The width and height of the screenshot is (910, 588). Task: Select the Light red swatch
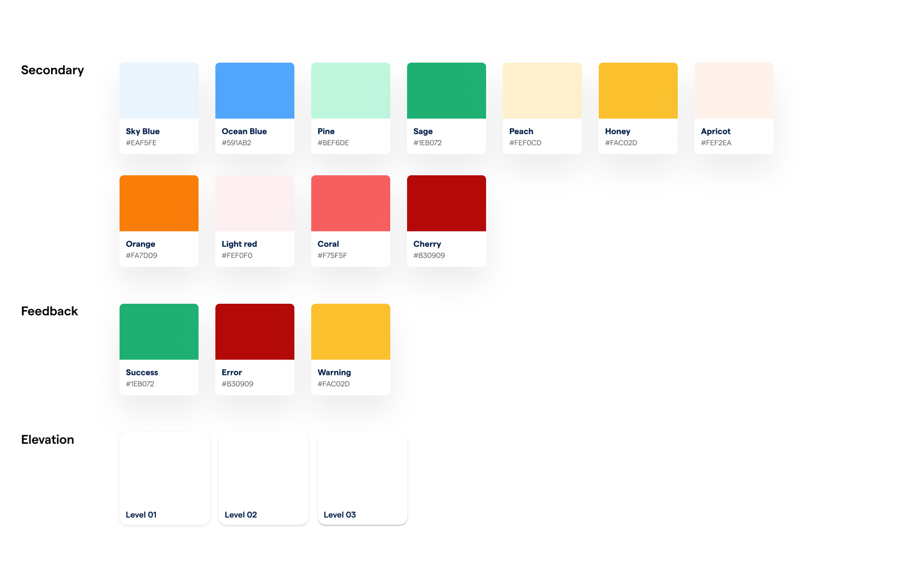pos(254,203)
